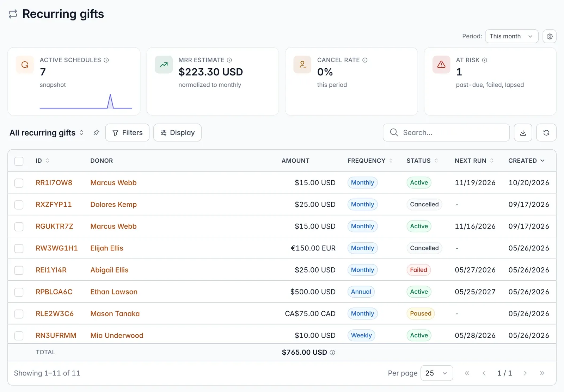Check the box for row RGUKTR7Z
The width and height of the screenshot is (564, 392).
[19, 226]
